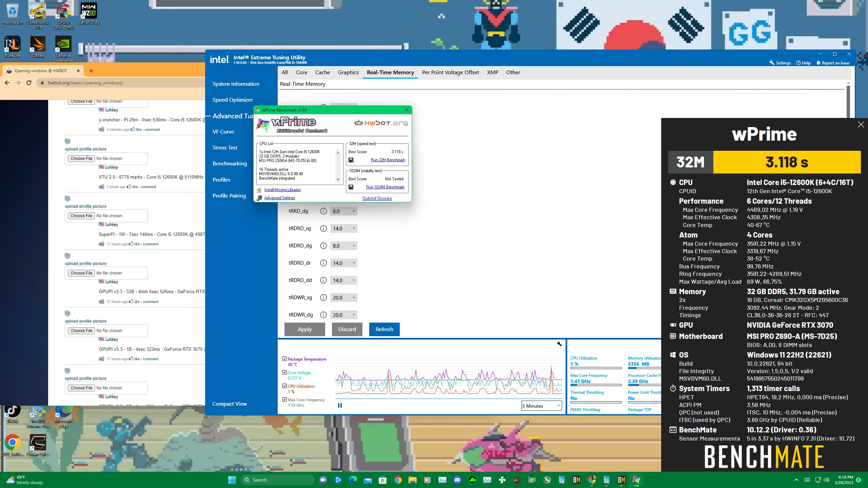The image size is (868, 488).
Task: Launch 3DMark desktop shortcut
Action: [38, 47]
